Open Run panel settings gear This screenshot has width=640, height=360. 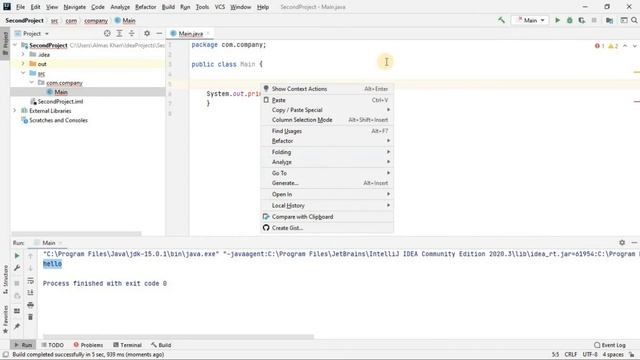click(x=622, y=242)
